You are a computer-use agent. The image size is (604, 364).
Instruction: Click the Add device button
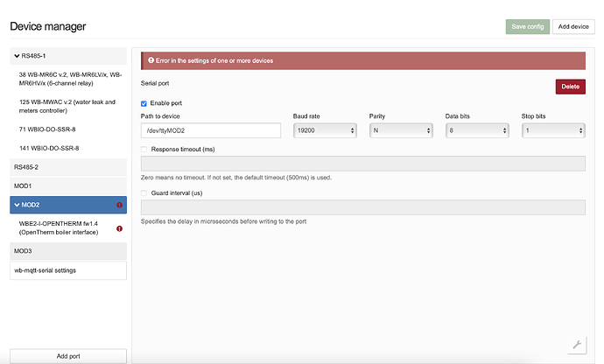pyautogui.click(x=573, y=26)
